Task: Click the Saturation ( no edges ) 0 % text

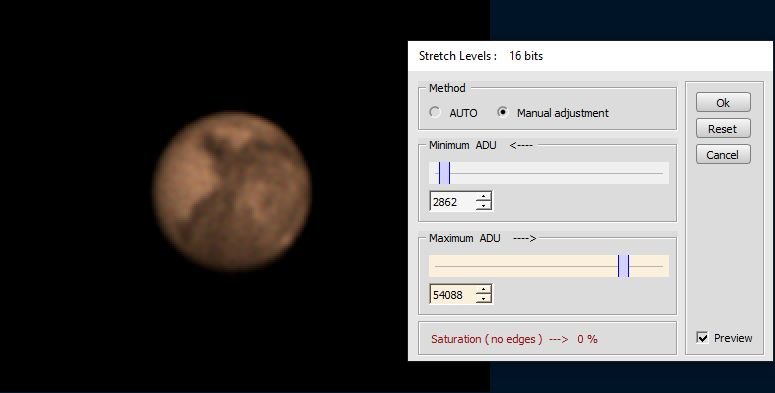Action: (x=514, y=339)
